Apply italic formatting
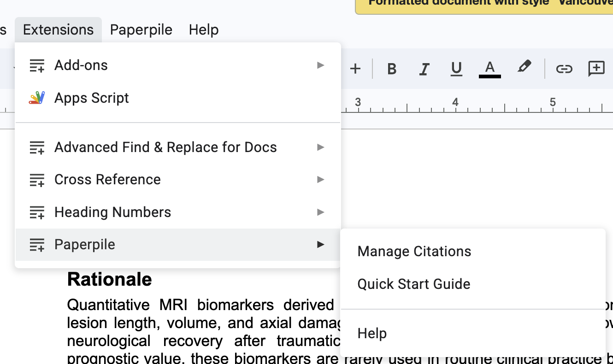 click(x=424, y=69)
